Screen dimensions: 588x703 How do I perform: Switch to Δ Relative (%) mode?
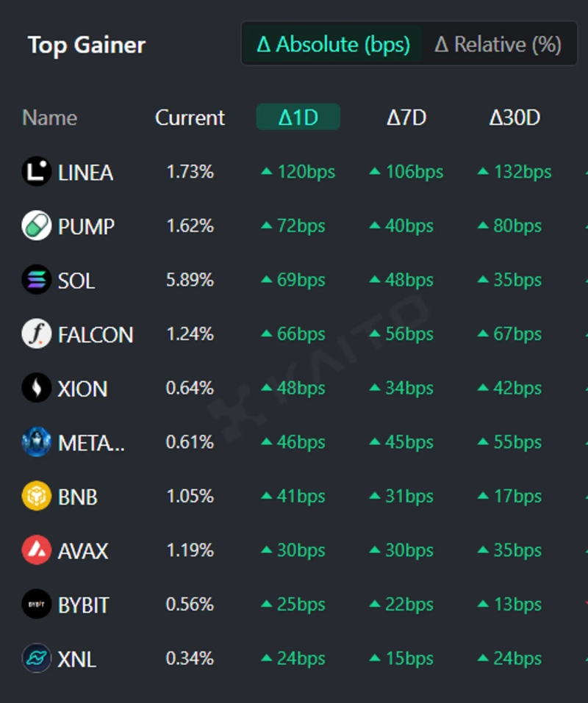[498, 44]
